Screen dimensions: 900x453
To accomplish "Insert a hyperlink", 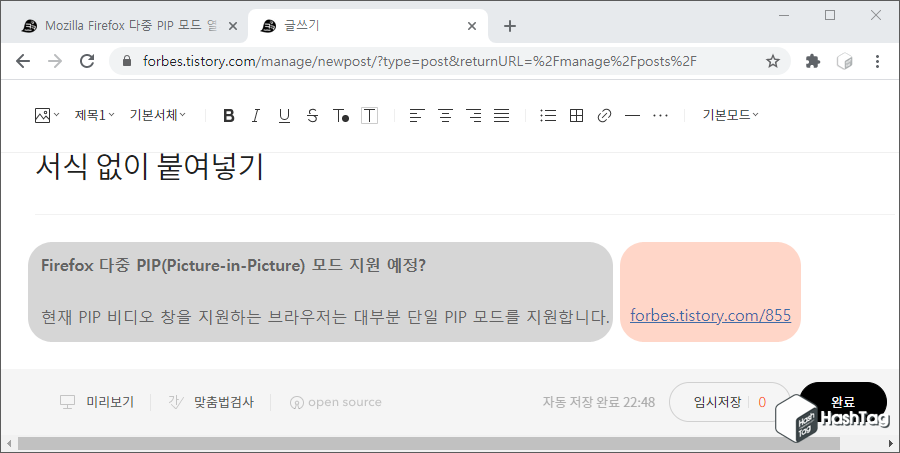I will point(604,116).
